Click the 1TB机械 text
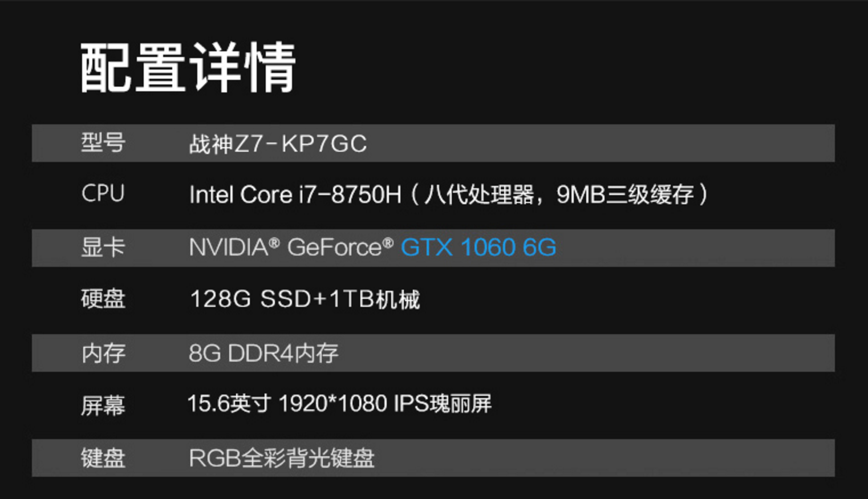This screenshot has height=499, width=868. [x=374, y=299]
